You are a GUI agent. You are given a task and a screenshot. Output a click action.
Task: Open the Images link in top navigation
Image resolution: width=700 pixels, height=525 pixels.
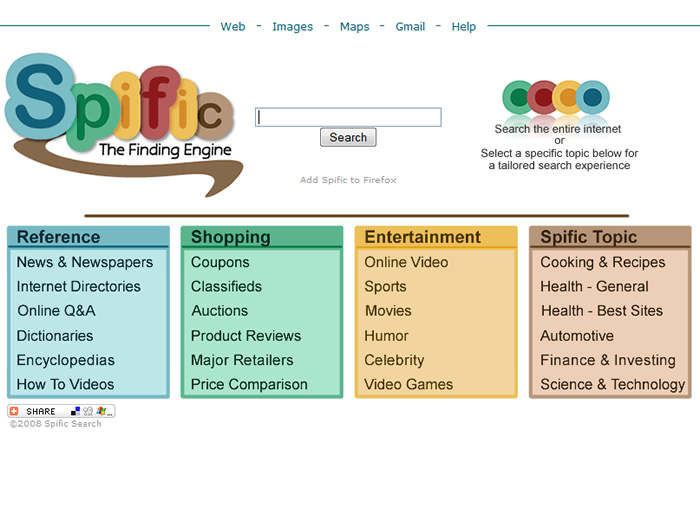(292, 27)
